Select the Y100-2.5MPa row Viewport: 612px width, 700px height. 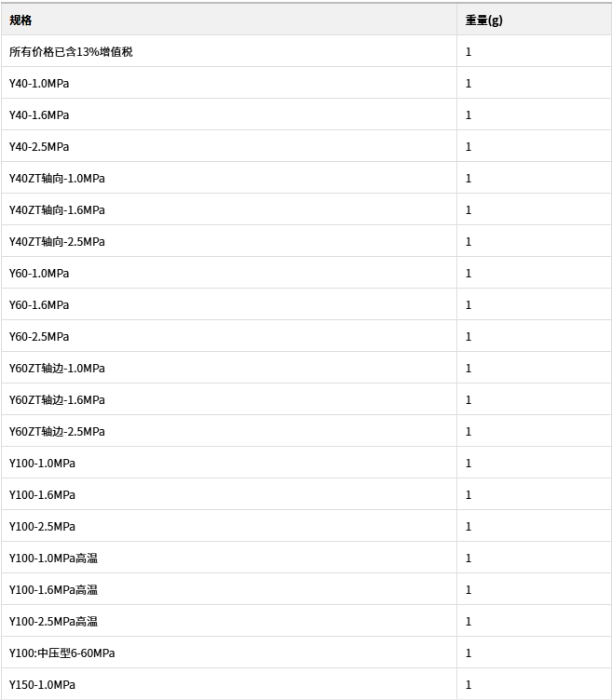[306, 527]
